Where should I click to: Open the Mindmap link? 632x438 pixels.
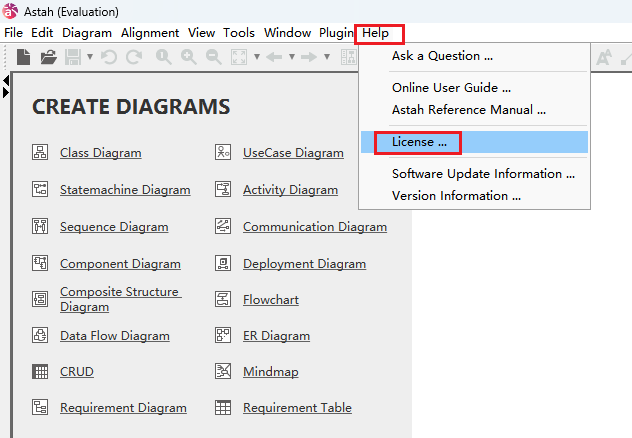[271, 372]
